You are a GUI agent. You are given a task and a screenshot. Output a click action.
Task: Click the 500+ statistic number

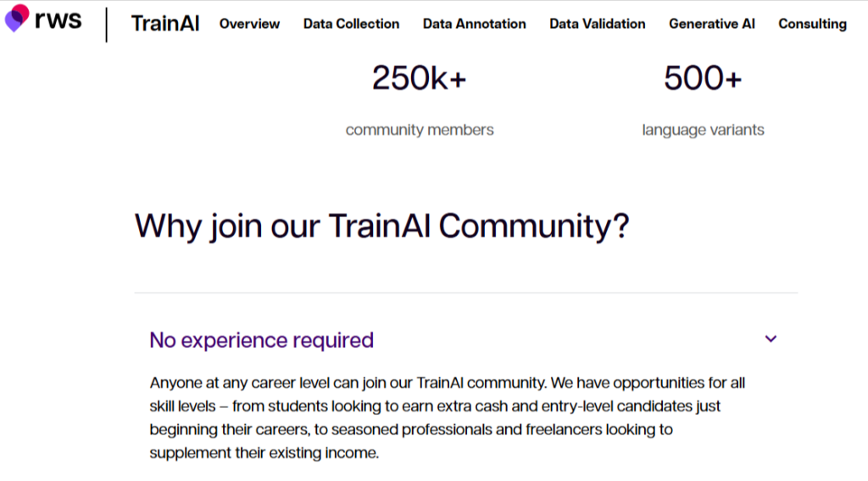click(x=703, y=79)
